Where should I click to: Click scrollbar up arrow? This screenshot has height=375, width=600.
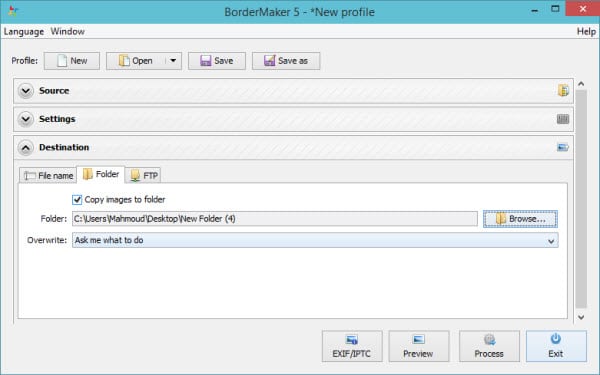581,83
